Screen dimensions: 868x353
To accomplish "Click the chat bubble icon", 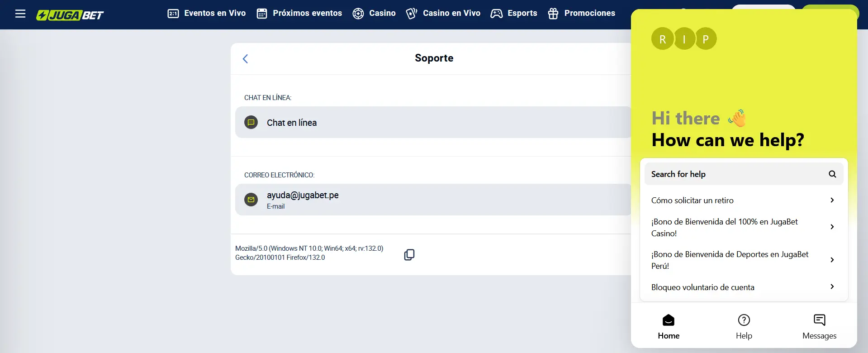I will pos(251,122).
